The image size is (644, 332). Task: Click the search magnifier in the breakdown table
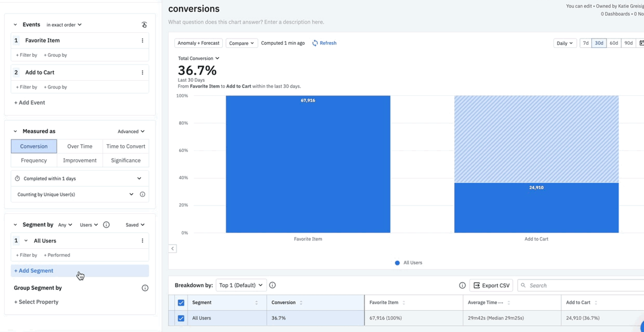pos(523,285)
